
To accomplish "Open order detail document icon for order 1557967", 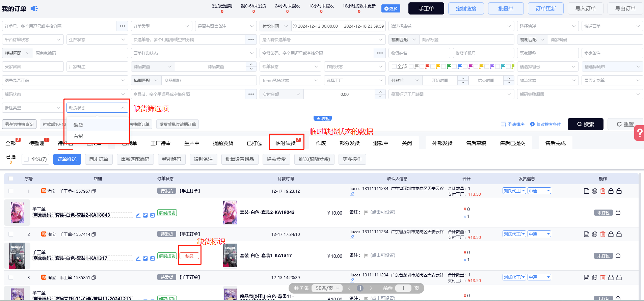I will (587, 191).
